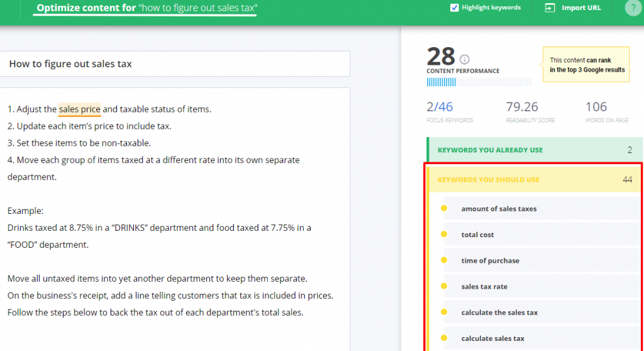Select the 'calculate the sales tax' keyword
Viewport: 644px width, 351px height.
pyautogui.click(x=499, y=313)
